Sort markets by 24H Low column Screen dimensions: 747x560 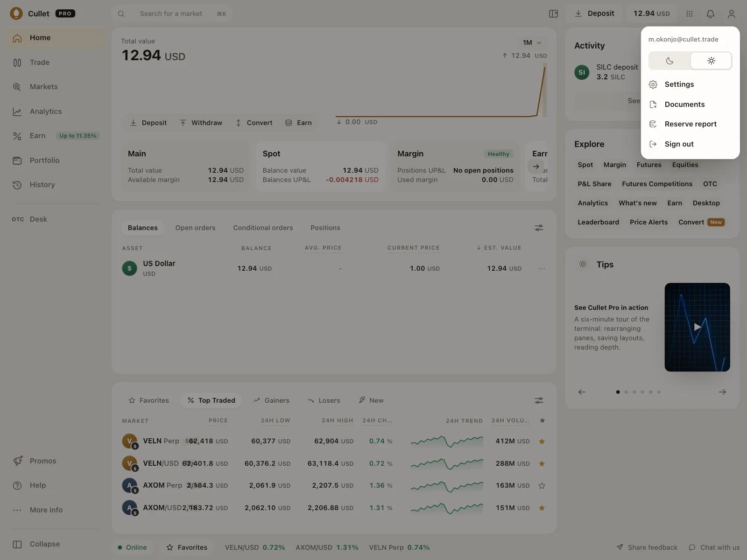(275, 420)
